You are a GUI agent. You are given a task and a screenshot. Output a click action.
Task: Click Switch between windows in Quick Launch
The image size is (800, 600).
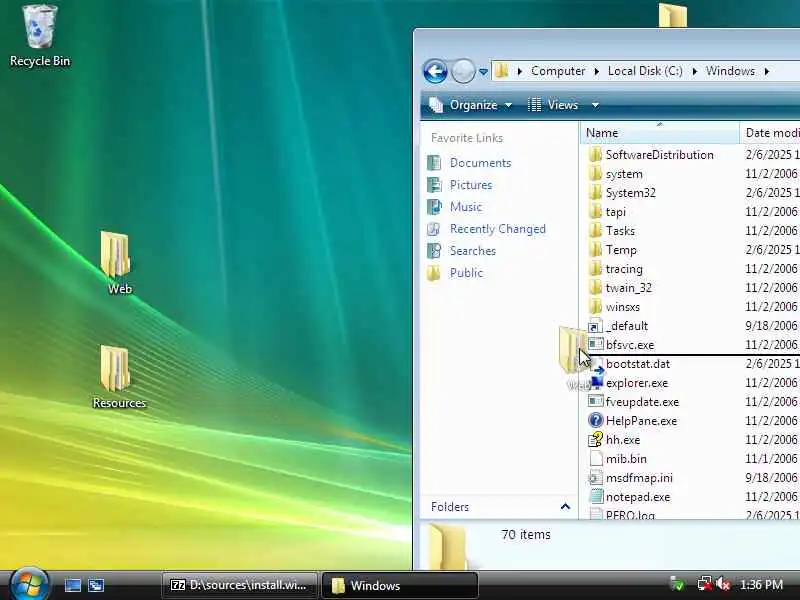96,585
